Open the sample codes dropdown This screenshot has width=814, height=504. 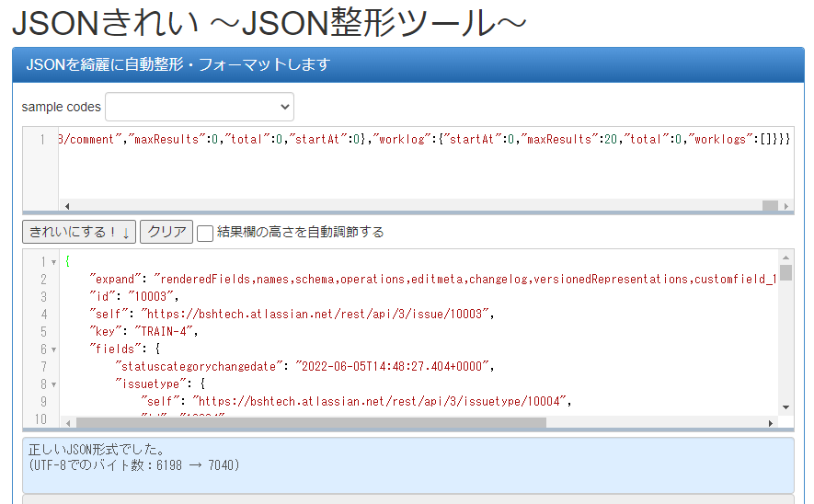pos(200,107)
